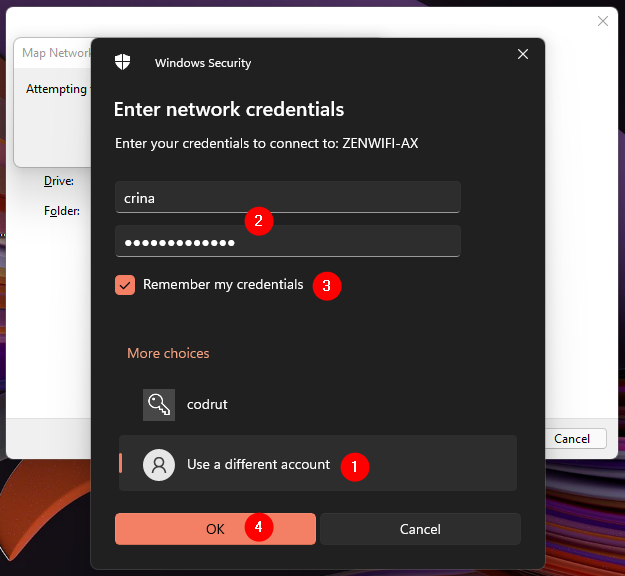Close the Windows Security dialog

point(523,54)
